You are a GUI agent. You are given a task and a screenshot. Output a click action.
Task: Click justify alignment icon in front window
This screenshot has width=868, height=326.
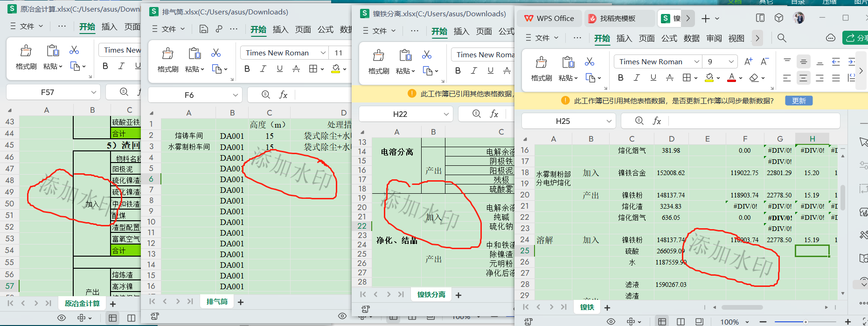coord(836,78)
